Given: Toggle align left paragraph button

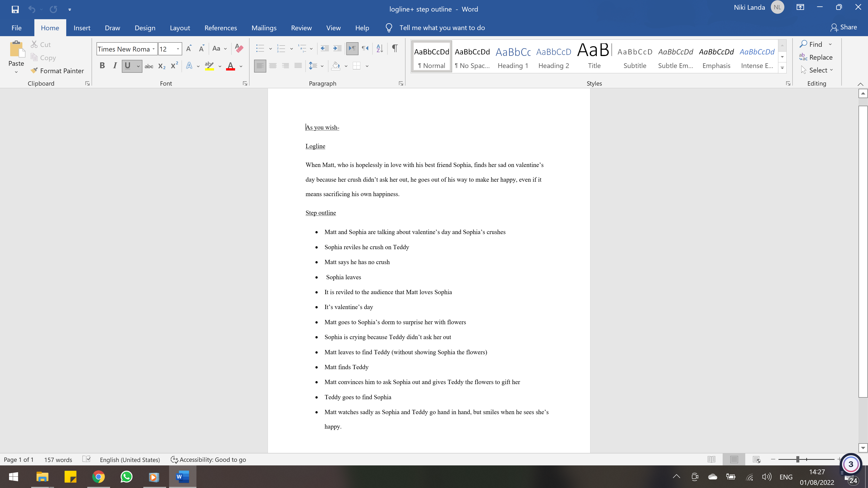Looking at the screenshot, I should tap(260, 66).
